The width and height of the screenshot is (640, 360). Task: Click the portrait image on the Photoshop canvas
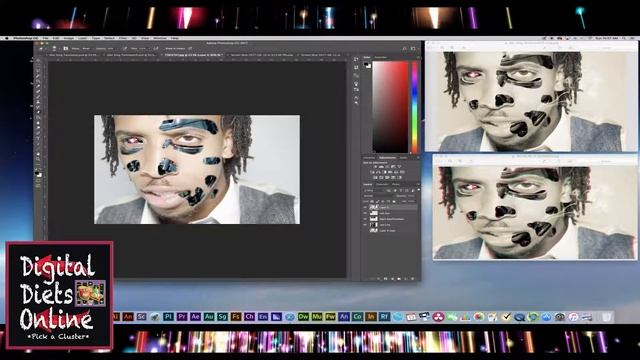coord(197,169)
